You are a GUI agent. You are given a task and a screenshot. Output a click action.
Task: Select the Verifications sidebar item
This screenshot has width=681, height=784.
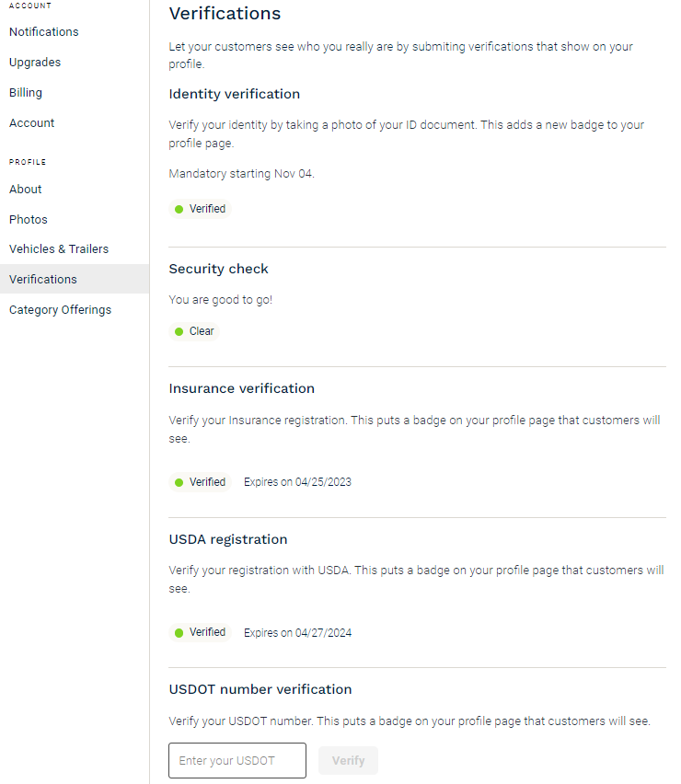[75, 279]
